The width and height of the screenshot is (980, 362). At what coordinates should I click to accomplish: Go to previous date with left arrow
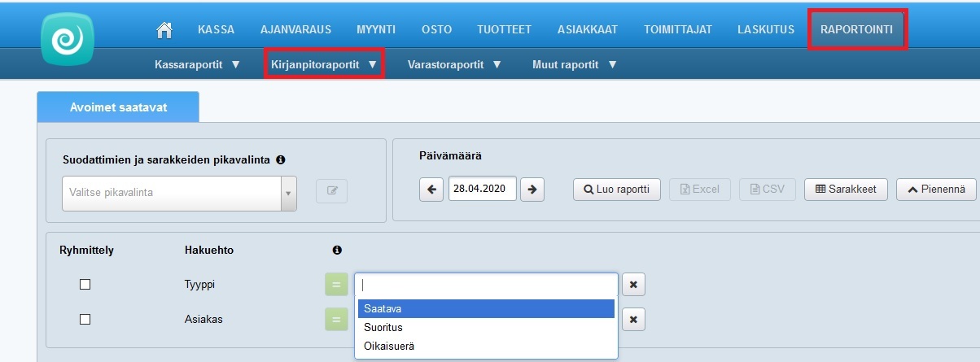tap(431, 189)
